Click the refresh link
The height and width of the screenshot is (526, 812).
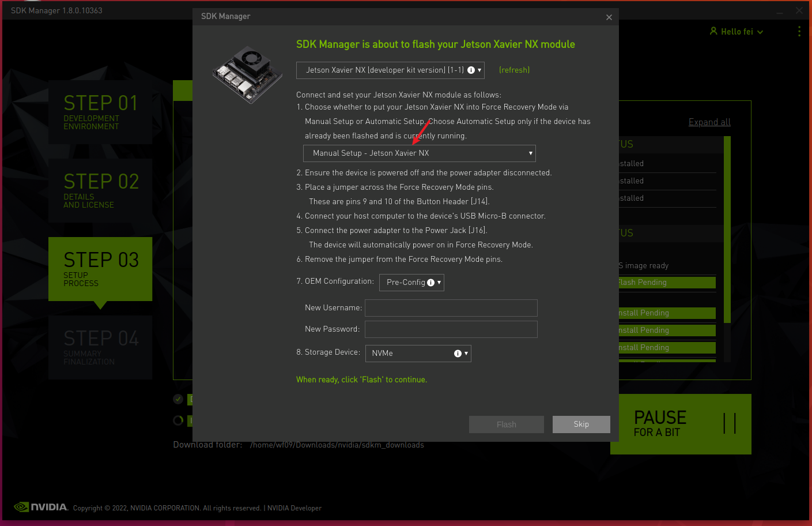pos(514,70)
